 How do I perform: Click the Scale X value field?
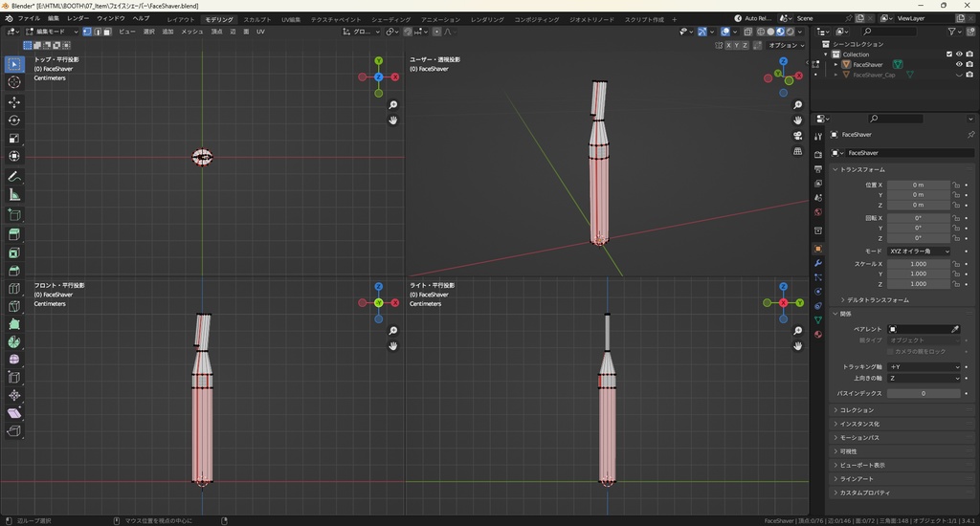(918, 264)
